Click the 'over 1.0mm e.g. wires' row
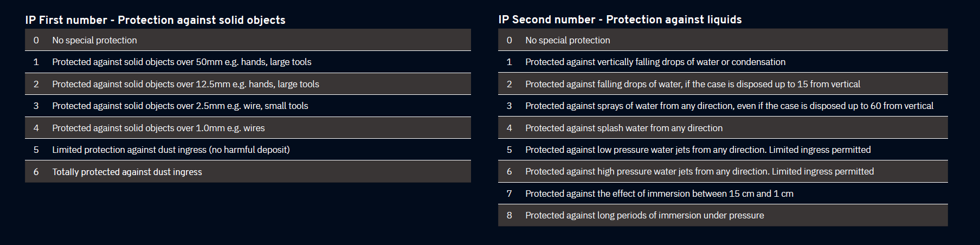The height and width of the screenshot is (245, 980). click(x=158, y=128)
